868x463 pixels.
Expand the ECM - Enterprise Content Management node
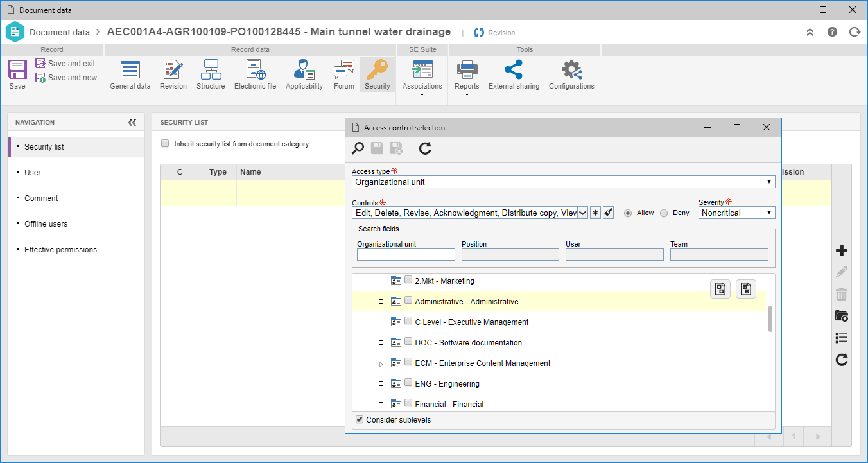click(381, 364)
